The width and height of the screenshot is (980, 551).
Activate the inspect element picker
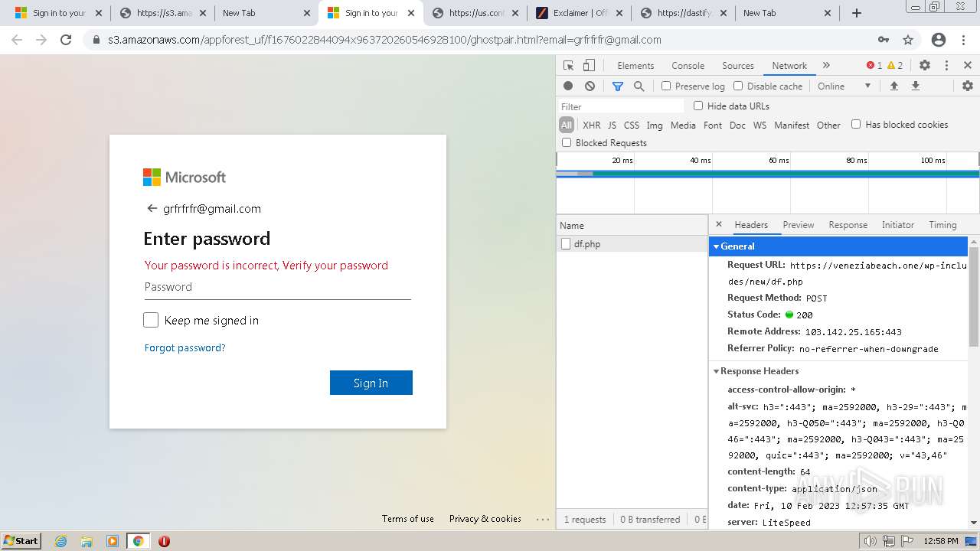pos(568,66)
